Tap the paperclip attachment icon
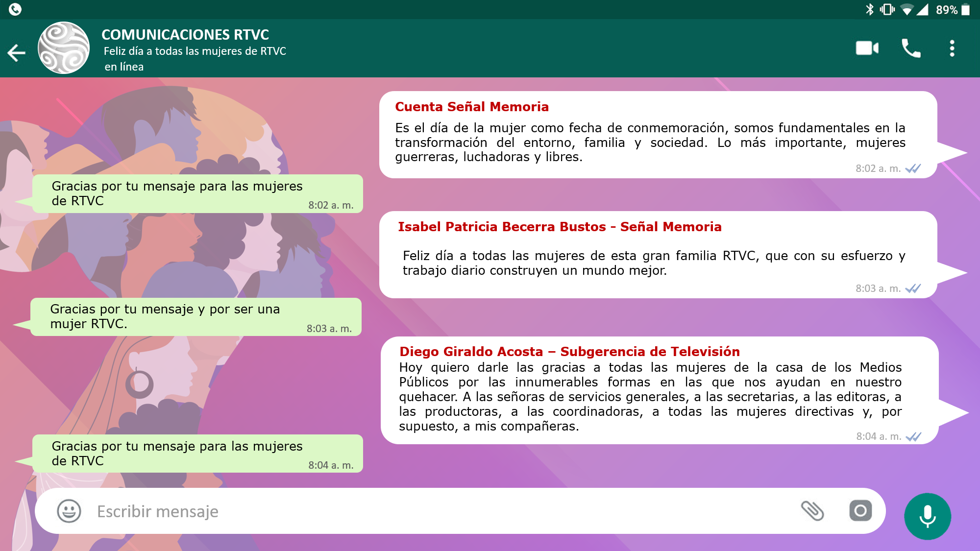 coord(812,511)
